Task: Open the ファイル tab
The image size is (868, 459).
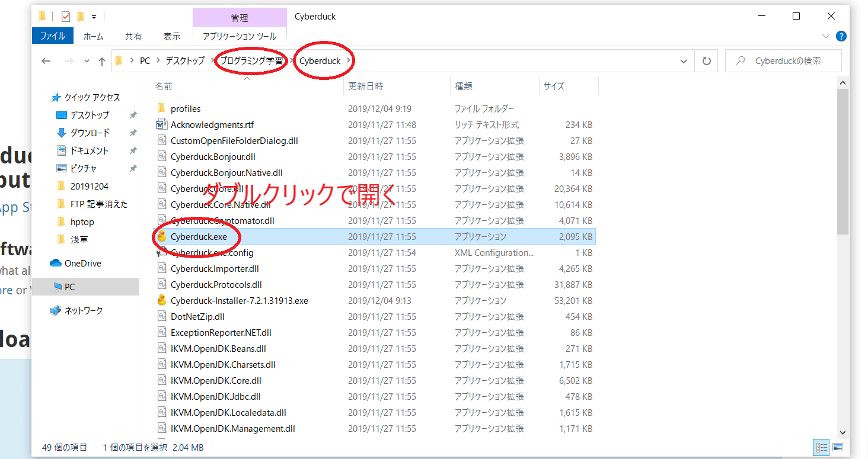Action: pos(53,36)
